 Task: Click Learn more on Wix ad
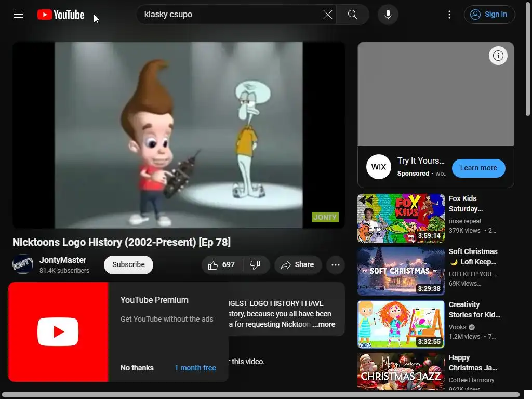pos(478,168)
